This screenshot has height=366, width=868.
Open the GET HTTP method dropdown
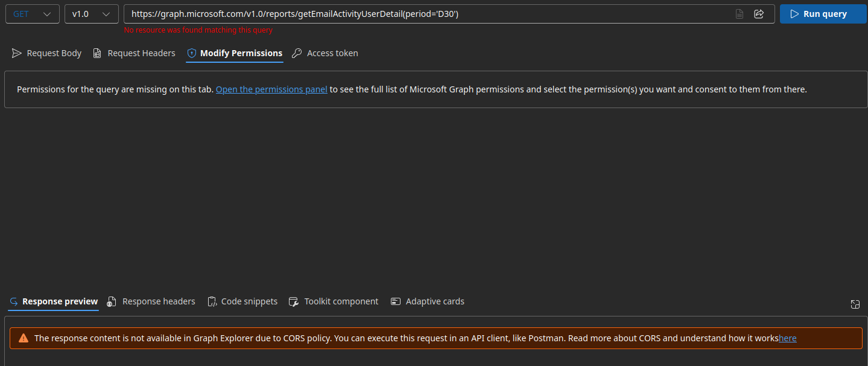32,13
